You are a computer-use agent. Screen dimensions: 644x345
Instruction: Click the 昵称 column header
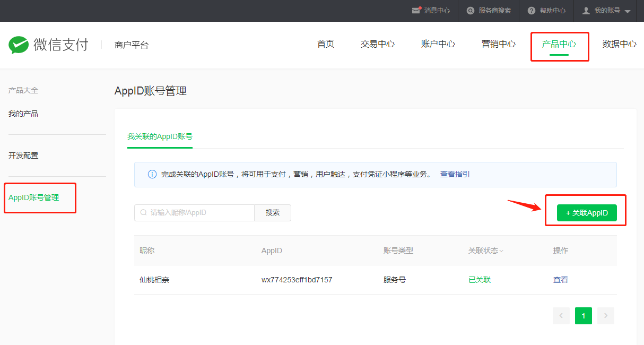click(x=147, y=251)
